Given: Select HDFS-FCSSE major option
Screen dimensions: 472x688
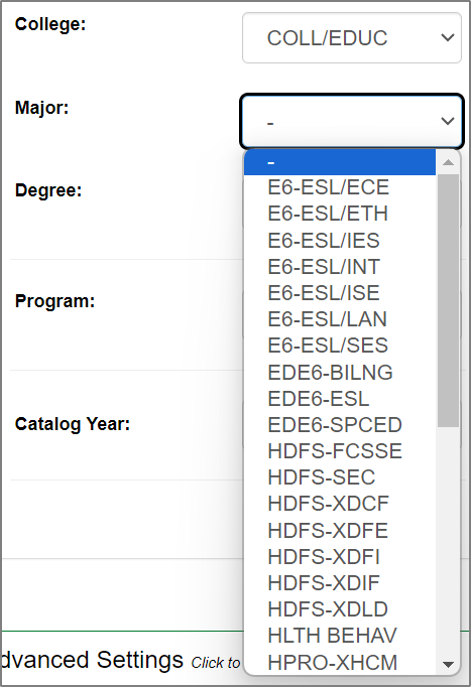Looking at the screenshot, I should click(340, 452).
